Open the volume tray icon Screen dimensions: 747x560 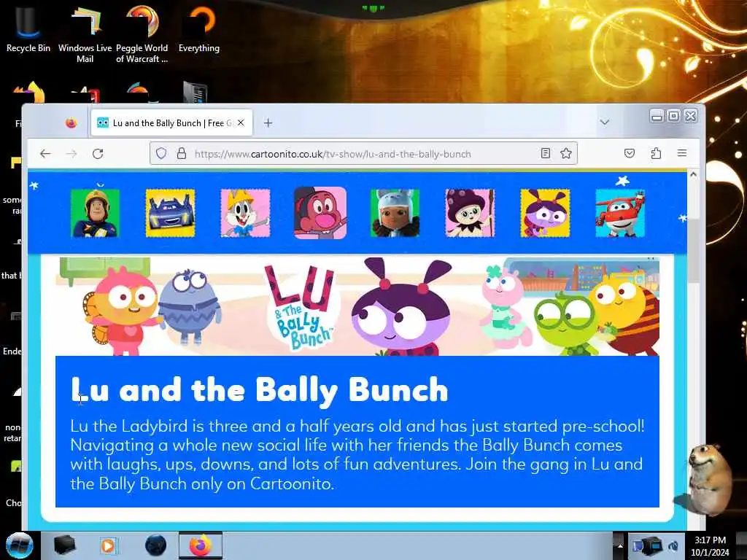pyautogui.click(x=673, y=545)
